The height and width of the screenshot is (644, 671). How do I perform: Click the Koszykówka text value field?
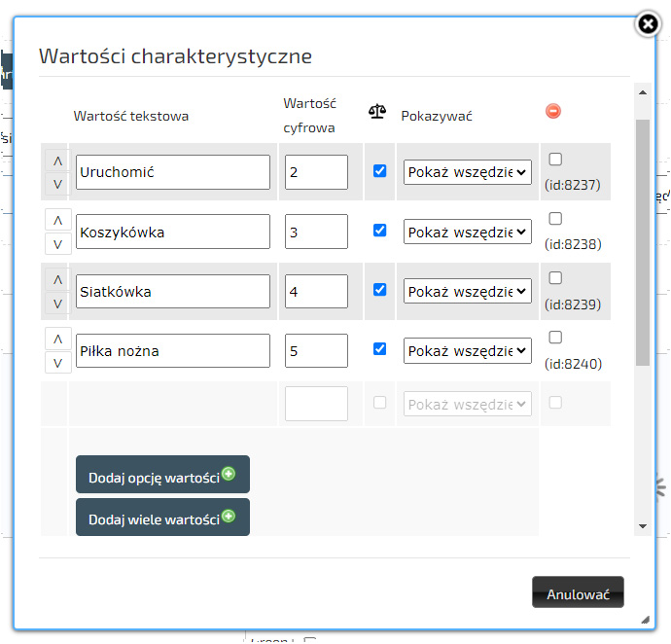[x=172, y=233]
